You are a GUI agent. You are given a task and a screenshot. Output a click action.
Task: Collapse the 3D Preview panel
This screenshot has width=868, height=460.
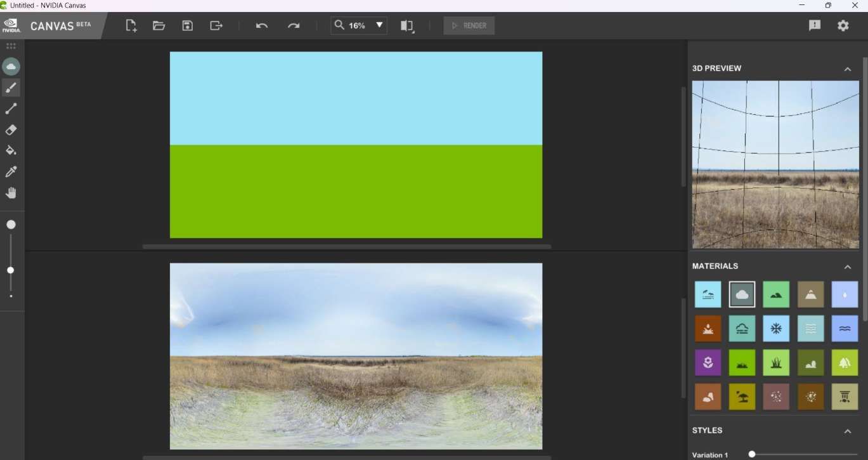click(848, 68)
